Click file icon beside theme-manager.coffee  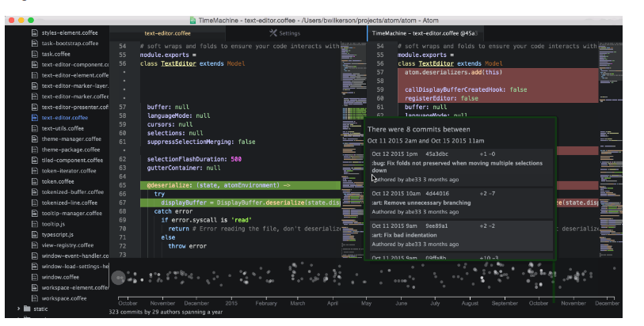click(x=35, y=139)
